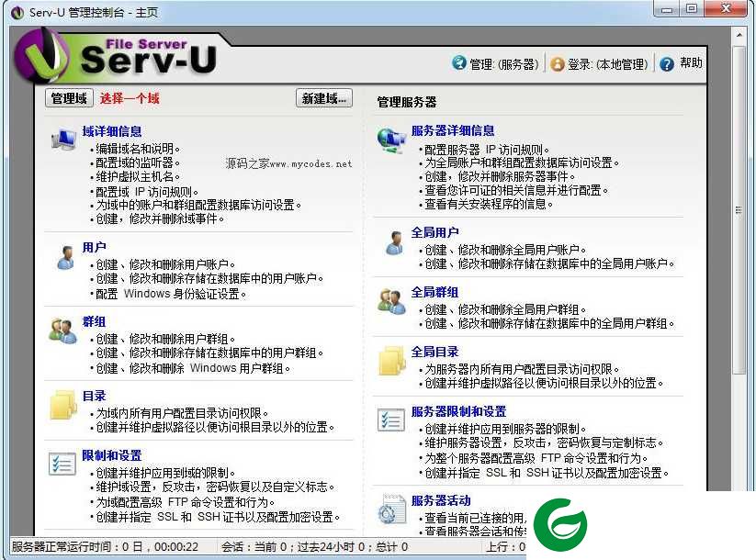Open the 限制和设置 heading link
The image size is (756, 560).
click(112, 455)
